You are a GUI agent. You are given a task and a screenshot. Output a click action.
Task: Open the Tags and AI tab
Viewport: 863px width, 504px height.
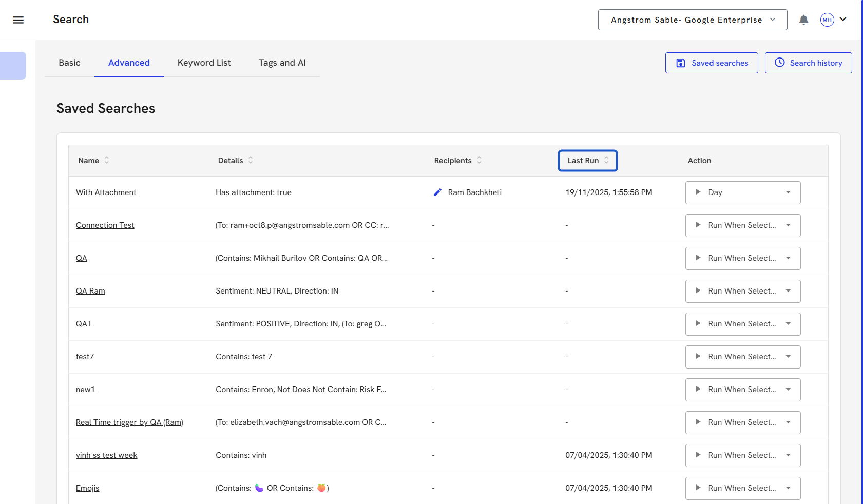click(282, 63)
